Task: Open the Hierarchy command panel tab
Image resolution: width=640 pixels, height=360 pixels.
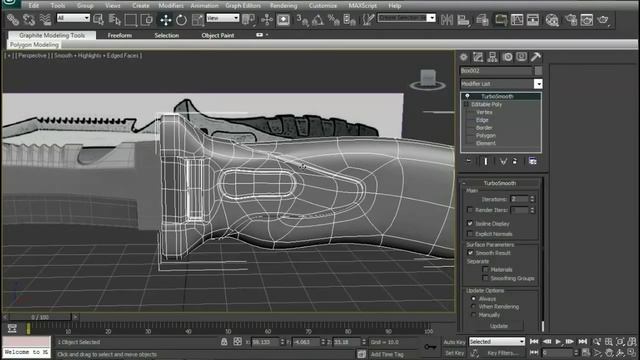Action: click(x=492, y=57)
